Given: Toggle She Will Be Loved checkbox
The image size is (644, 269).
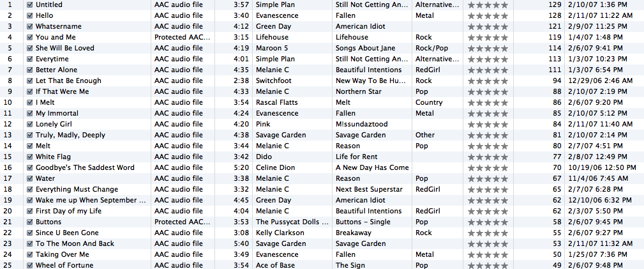Looking at the screenshot, I should (29, 48).
